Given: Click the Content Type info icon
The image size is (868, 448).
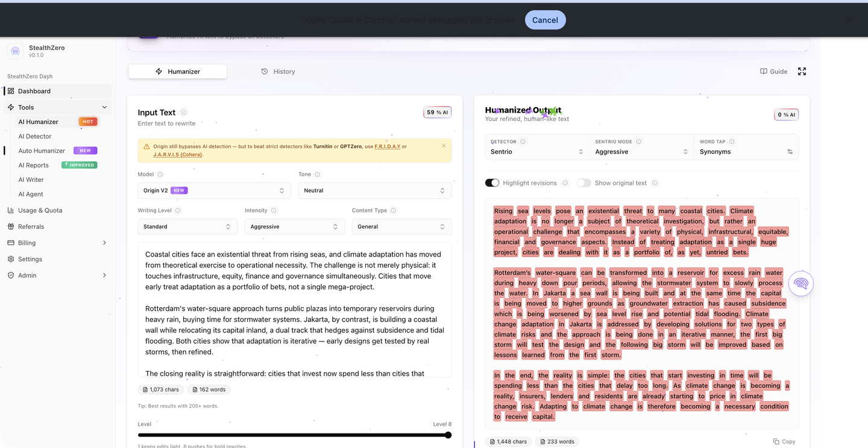Looking at the screenshot, I should coord(393,211).
